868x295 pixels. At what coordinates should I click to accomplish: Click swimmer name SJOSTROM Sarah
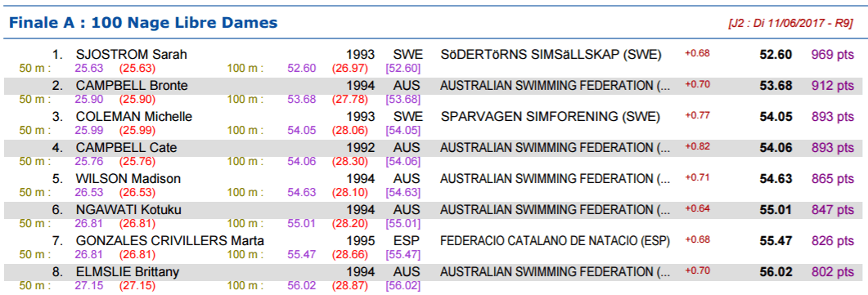(131, 55)
